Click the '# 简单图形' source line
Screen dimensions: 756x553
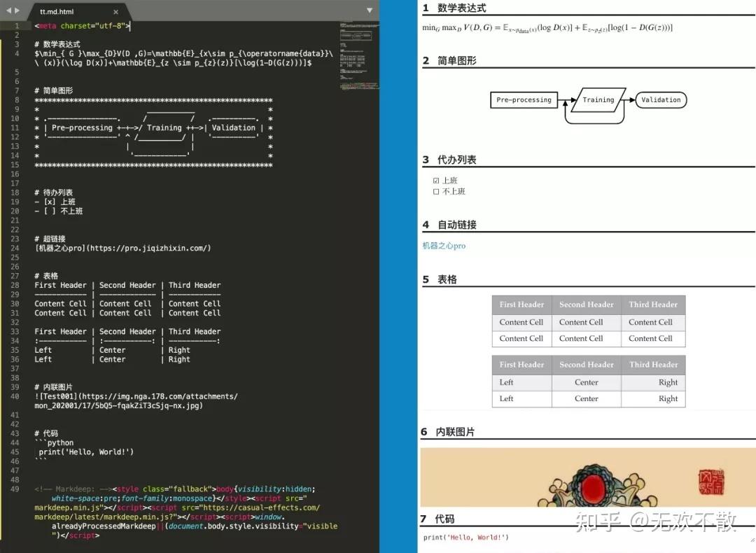tap(53, 90)
